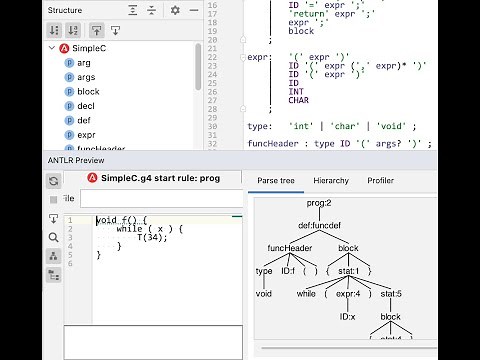This screenshot has height=360, width=480.
Task: Select the def rule in Structure
Action: (84, 120)
